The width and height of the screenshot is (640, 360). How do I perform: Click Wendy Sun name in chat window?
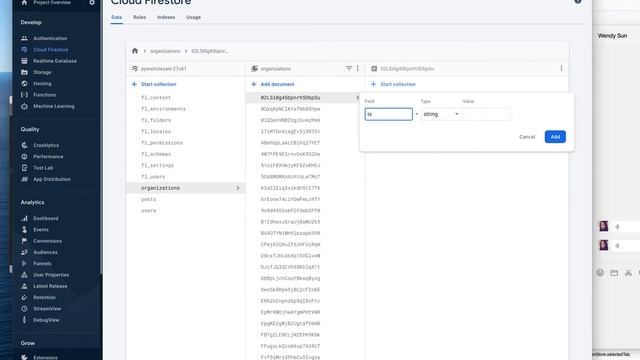point(612,36)
